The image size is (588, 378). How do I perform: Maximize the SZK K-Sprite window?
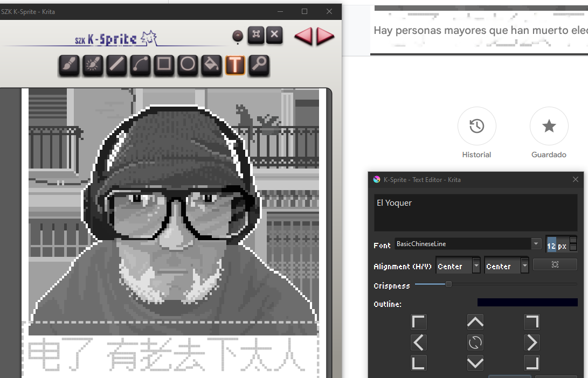305,11
